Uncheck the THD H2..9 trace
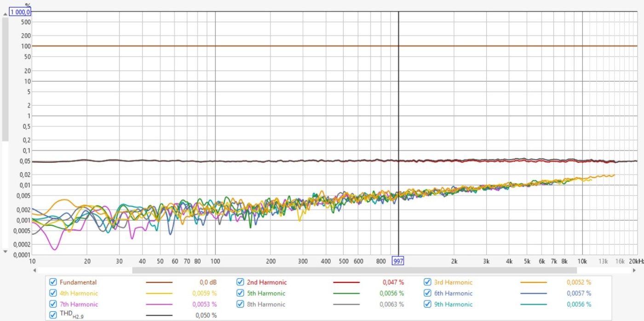The height and width of the screenshot is (321, 644). pos(53,315)
